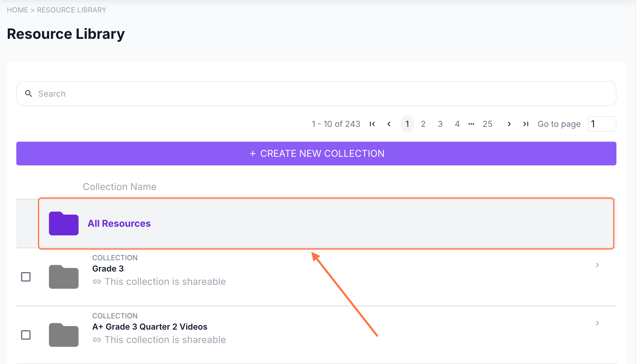
Task: Navigate to Home breadcrumb link
Action: click(17, 10)
